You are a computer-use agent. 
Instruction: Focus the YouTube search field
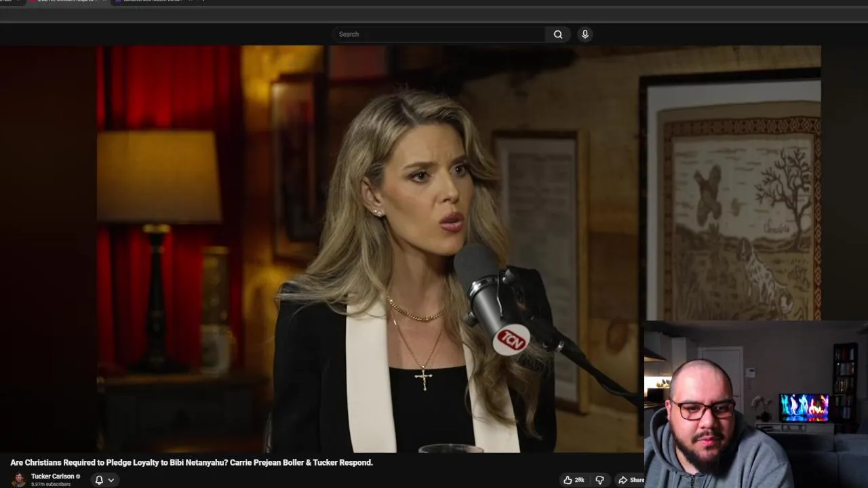pyautogui.click(x=439, y=35)
